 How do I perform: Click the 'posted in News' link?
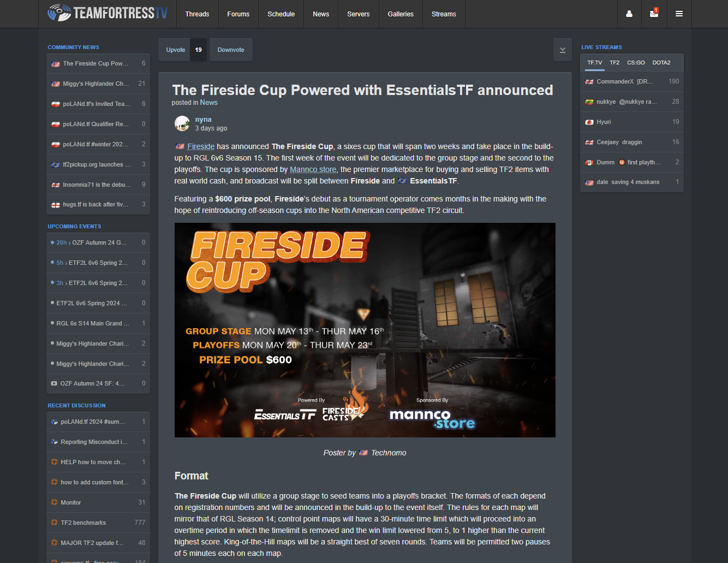(x=208, y=102)
